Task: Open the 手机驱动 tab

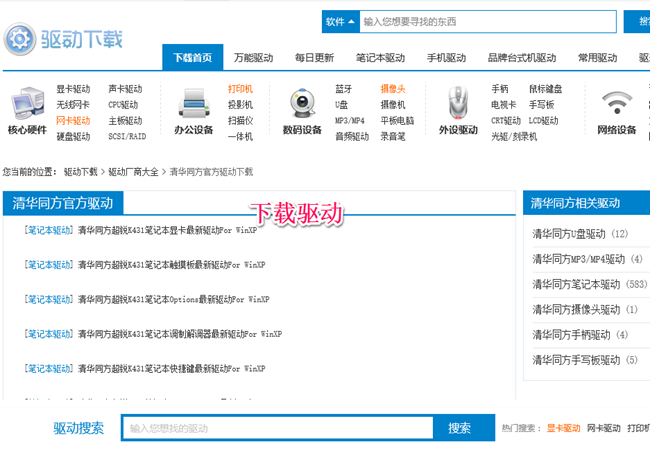Action: [x=446, y=58]
